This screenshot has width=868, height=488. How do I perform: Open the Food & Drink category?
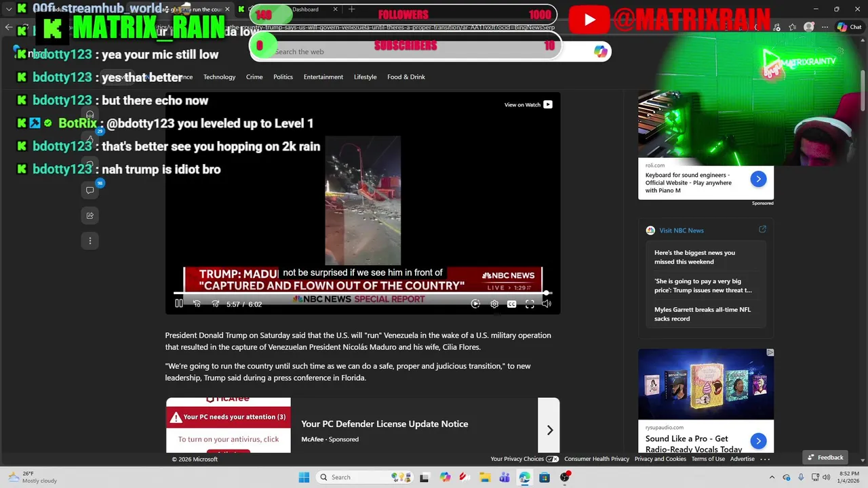(x=406, y=77)
